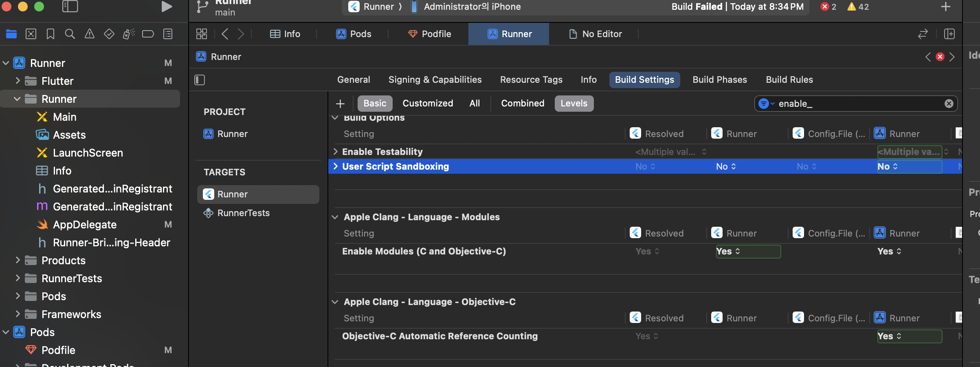Image resolution: width=980 pixels, height=367 pixels.
Task: Filter to Basic build settings
Action: pos(375,103)
